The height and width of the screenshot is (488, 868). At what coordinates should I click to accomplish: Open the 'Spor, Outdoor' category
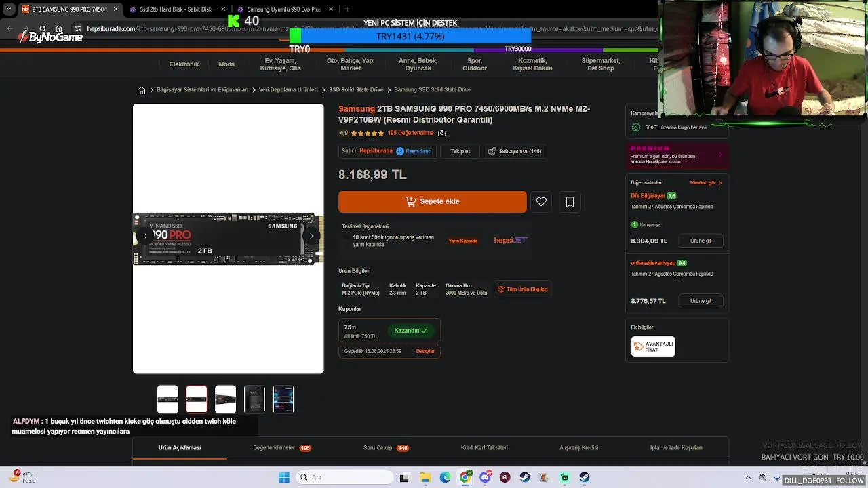tap(475, 64)
